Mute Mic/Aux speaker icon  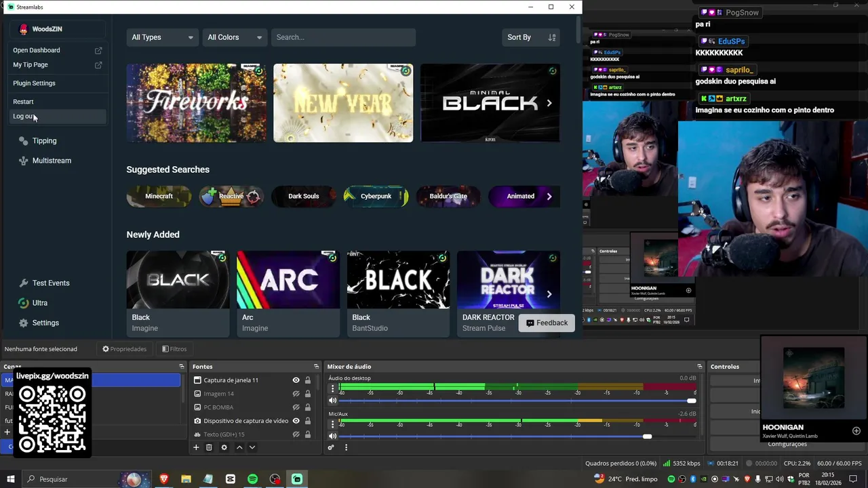point(332,436)
